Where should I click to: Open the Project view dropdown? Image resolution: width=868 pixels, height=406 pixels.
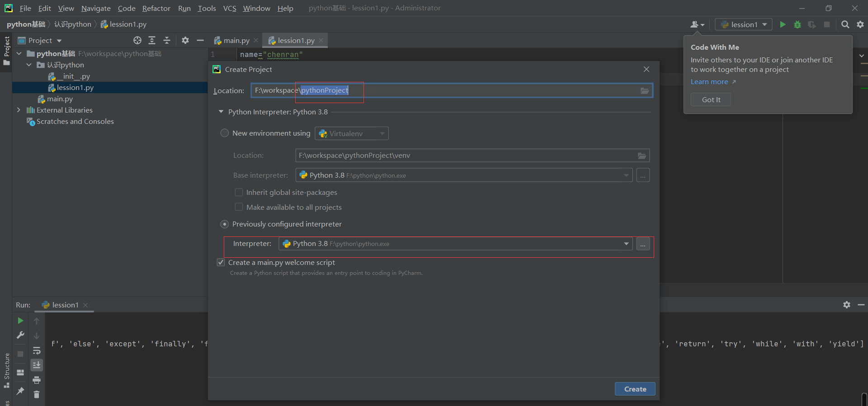(40, 40)
